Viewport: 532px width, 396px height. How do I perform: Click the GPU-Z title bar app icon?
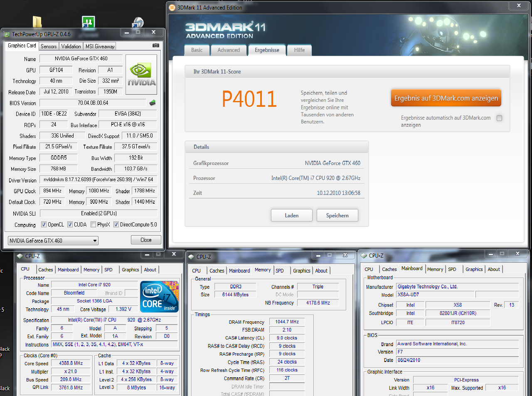pyautogui.click(x=7, y=34)
